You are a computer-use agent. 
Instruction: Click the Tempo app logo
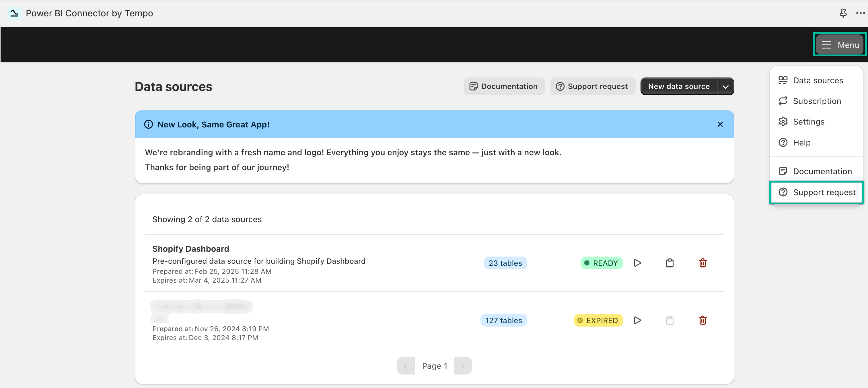coord(14,13)
